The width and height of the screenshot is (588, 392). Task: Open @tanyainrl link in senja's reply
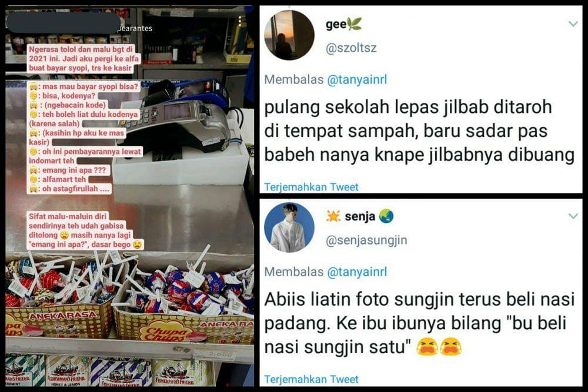point(357,272)
